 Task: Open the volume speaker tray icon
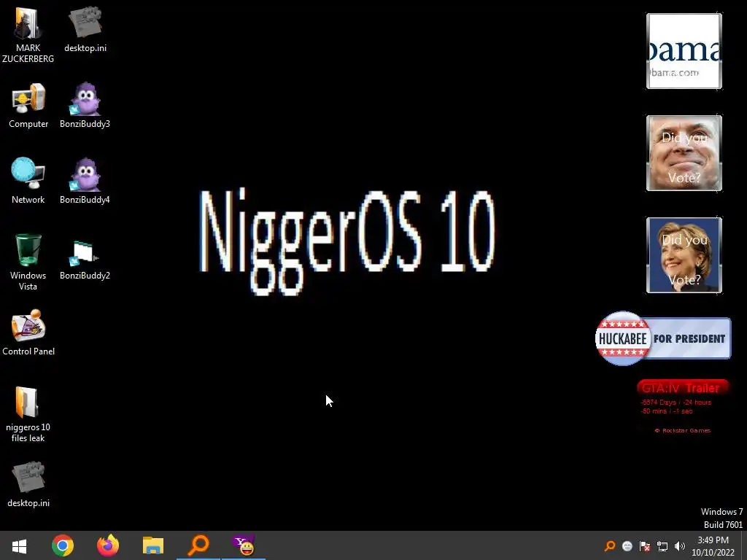[x=680, y=546]
